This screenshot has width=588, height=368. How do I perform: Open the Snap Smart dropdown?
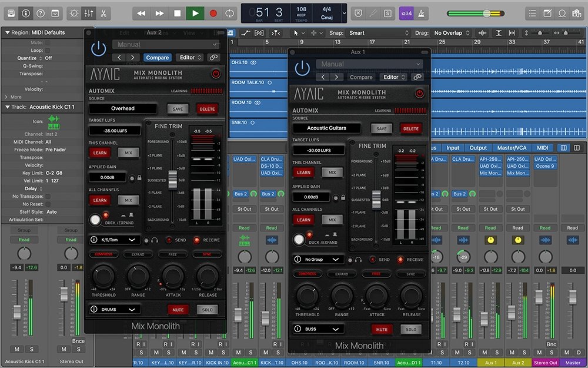coord(378,33)
